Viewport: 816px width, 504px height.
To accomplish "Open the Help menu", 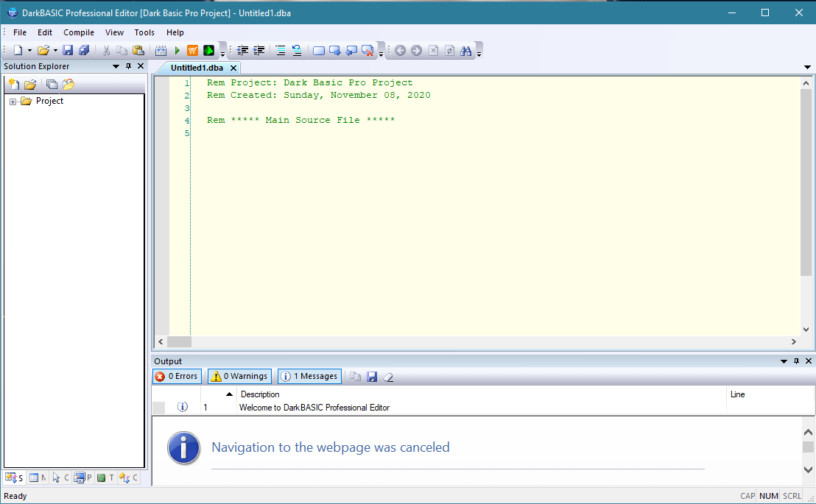I will tap(175, 32).
